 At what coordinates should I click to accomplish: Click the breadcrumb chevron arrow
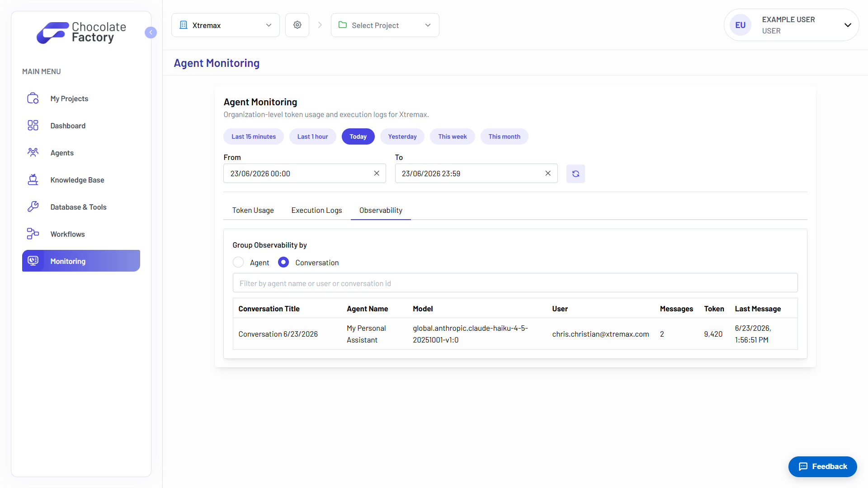tap(320, 25)
